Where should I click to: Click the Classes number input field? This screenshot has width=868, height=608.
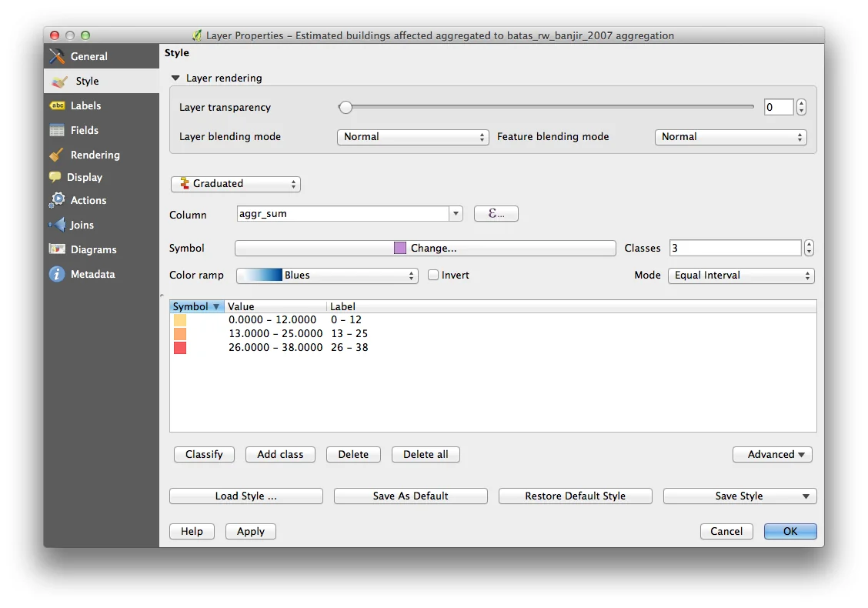(x=735, y=248)
